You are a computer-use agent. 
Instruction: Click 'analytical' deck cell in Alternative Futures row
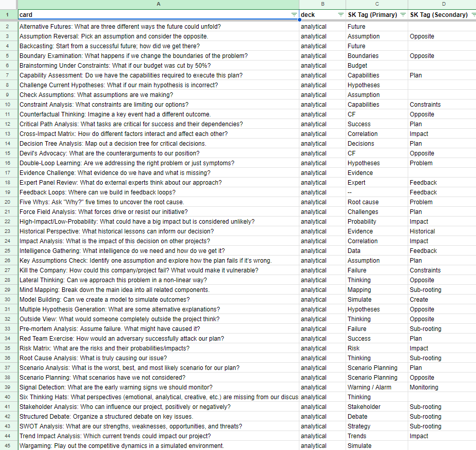[322, 26]
